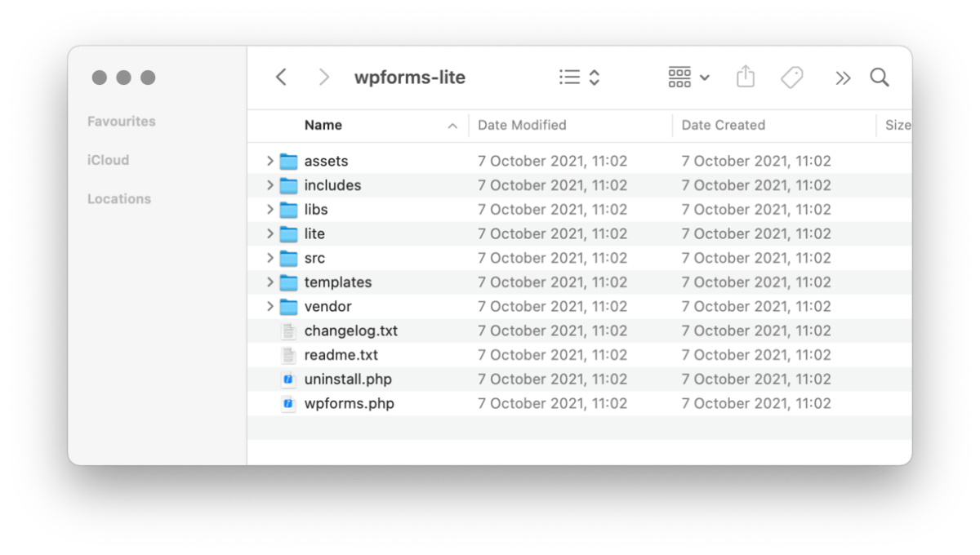The width and height of the screenshot is (980, 555).
Task: Click the Edit Tags icon
Action: point(791,78)
